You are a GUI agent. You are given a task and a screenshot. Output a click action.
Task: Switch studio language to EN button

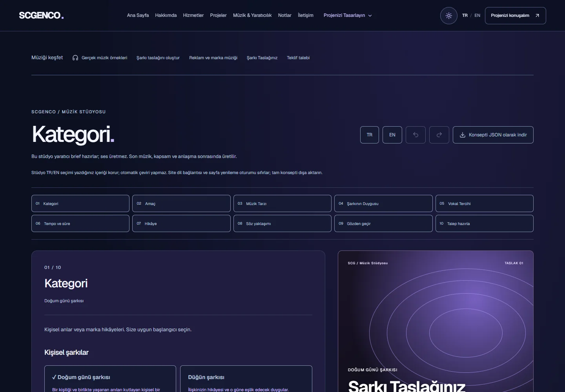392,135
